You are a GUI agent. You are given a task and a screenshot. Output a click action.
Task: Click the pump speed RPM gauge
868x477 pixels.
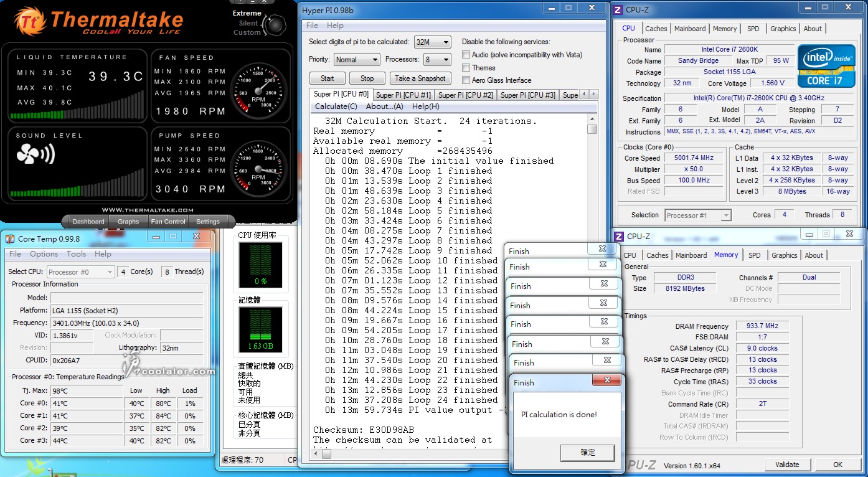point(258,168)
